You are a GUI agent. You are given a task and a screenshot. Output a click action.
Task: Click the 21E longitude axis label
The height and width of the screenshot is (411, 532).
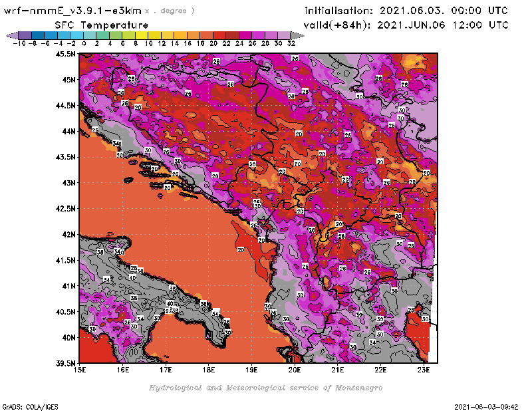(338, 370)
